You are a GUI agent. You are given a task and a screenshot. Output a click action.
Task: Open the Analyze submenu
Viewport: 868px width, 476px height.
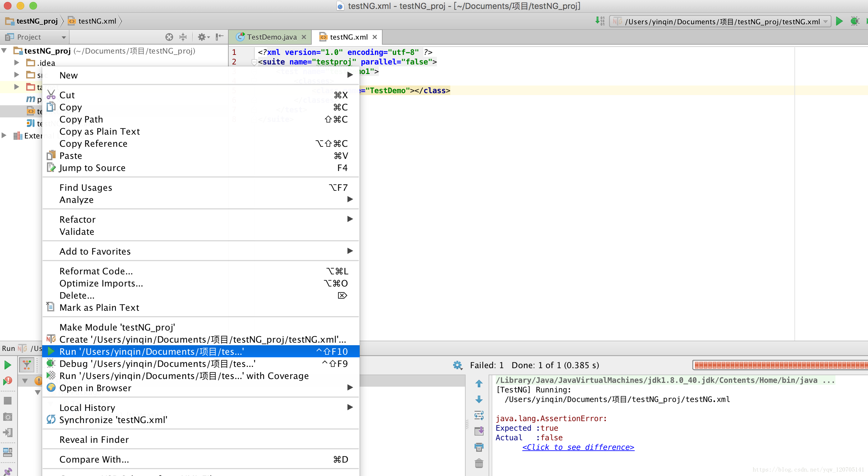click(x=201, y=200)
